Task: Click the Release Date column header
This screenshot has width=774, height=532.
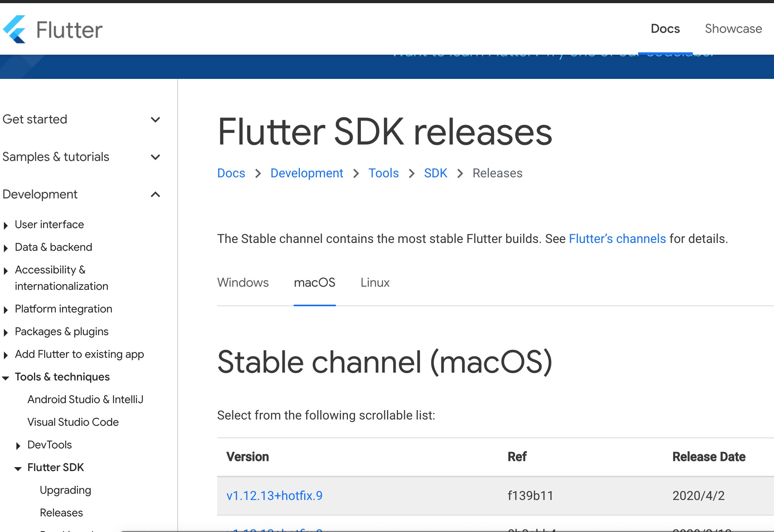Action: pos(709,457)
